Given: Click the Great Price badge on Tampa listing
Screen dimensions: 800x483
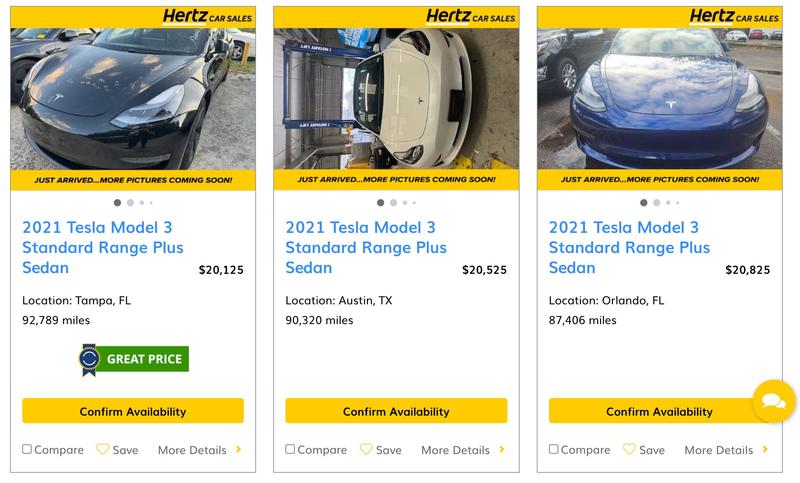Looking at the screenshot, I should pos(134,359).
